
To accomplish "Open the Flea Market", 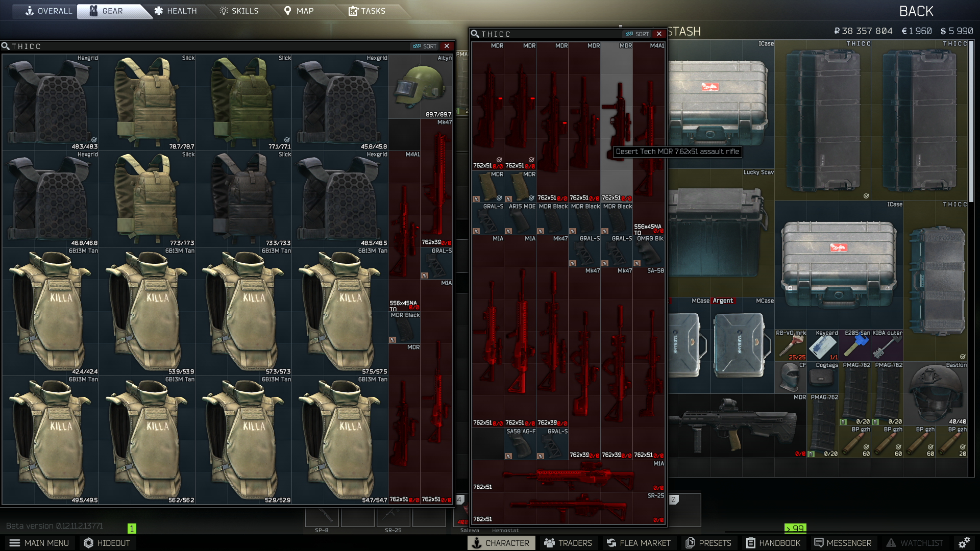I will (639, 543).
